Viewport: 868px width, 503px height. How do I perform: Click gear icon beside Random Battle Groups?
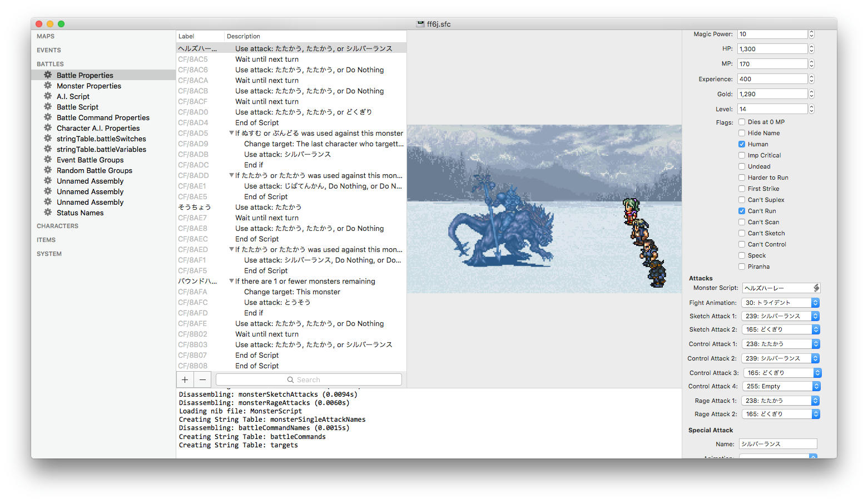click(48, 170)
